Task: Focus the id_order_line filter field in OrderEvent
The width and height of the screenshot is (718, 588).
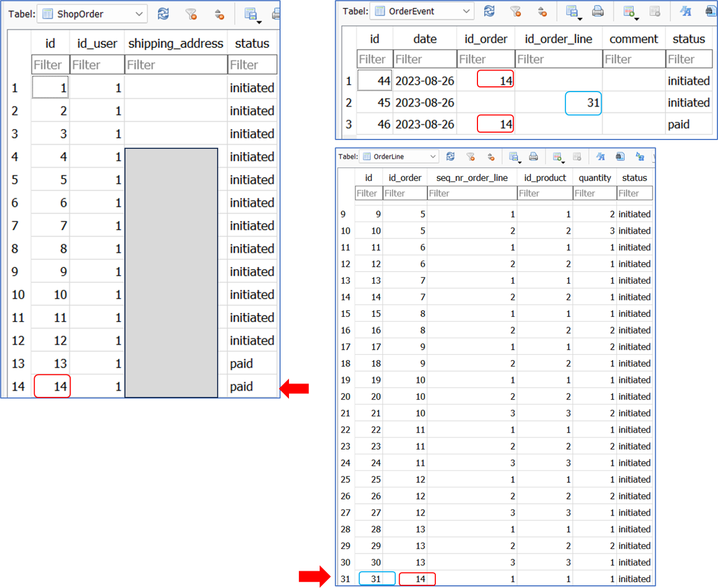Action: click(559, 59)
